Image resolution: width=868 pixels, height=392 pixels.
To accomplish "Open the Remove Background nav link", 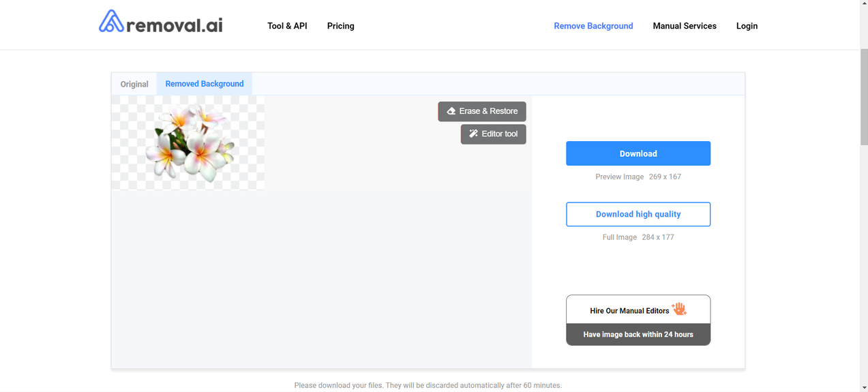I will tap(593, 26).
